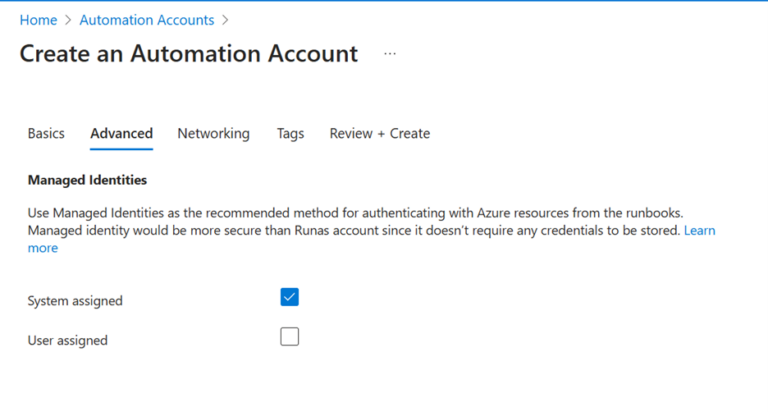768x412 pixels.
Task: Uncheck the System assigned checkbox
Action: 290,297
